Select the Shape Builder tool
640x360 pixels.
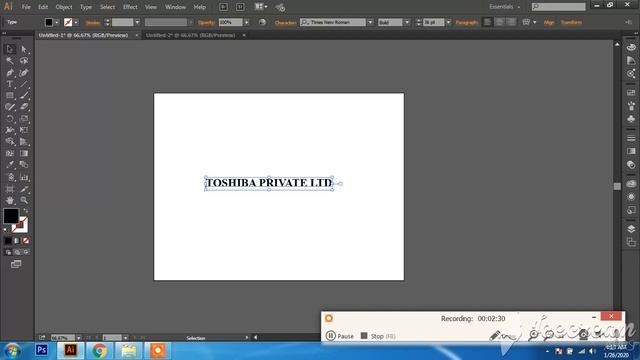[x=10, y=142]
